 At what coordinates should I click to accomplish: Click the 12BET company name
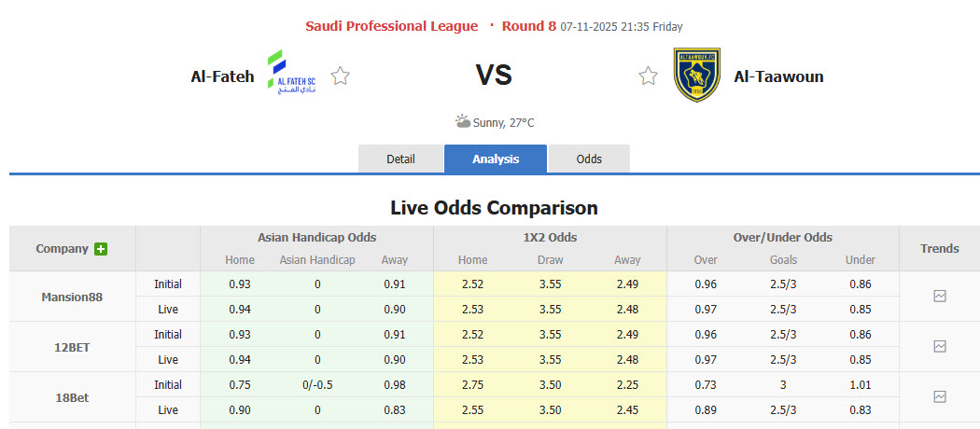[72, 347]
